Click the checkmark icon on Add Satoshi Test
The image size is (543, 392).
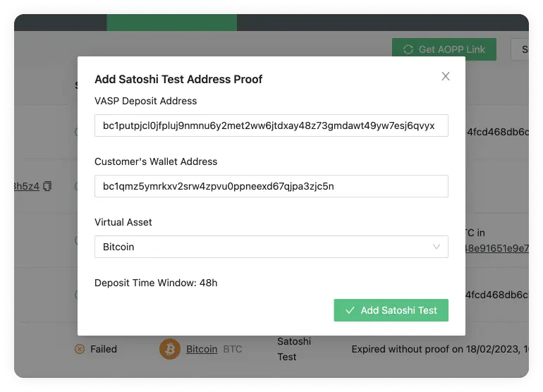[x=350, y=310]
